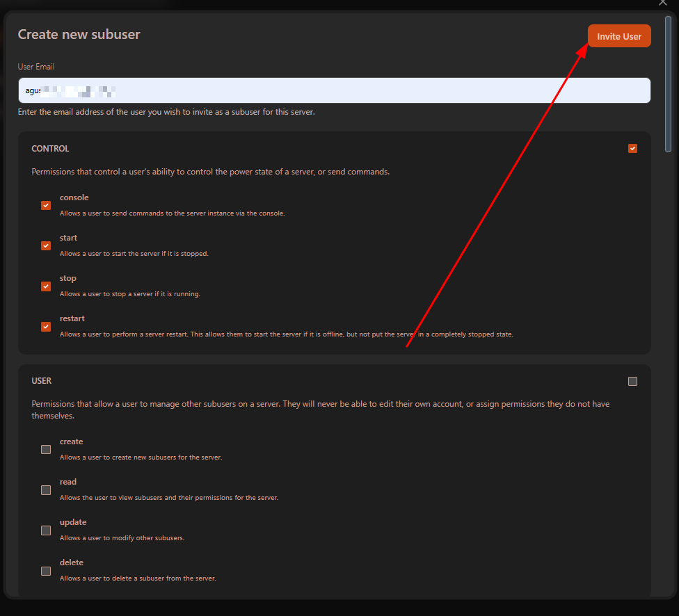
Task: Uncheck the stop permission checkbox
Action: 46,286
